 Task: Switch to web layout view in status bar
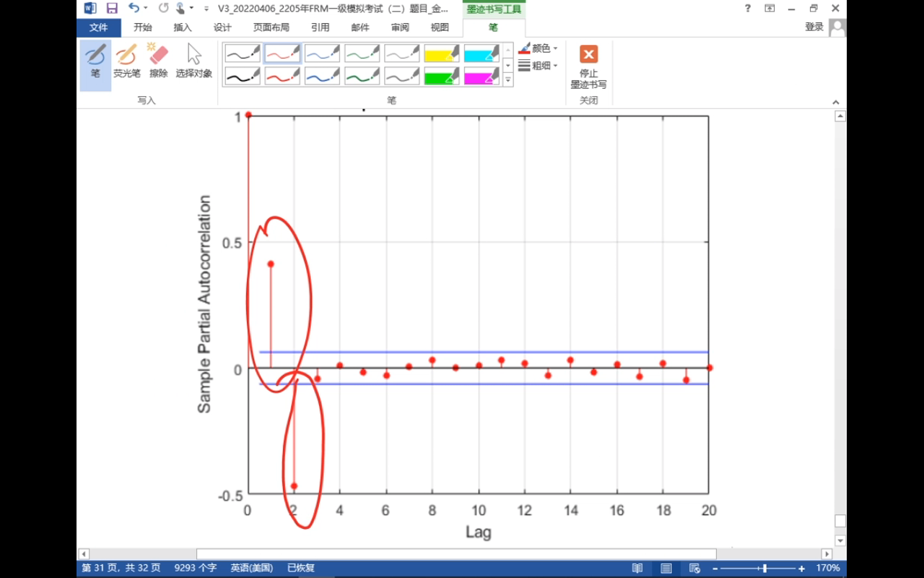pos(694,569)
